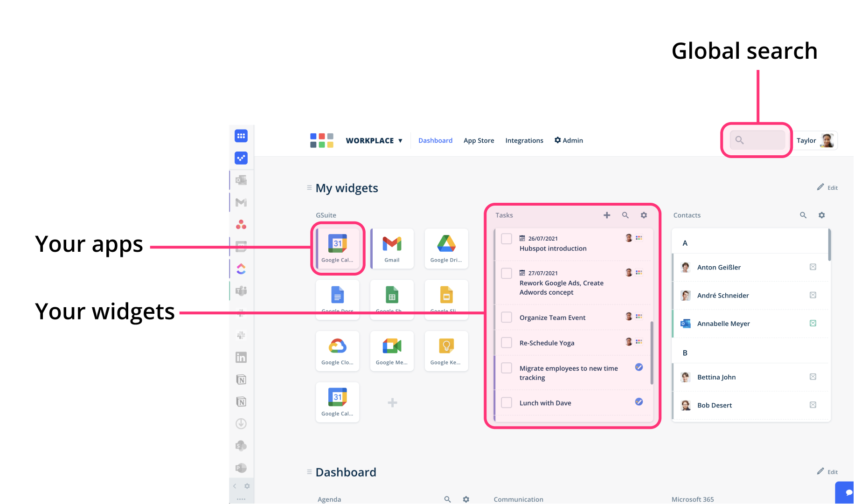Add a new task with plus icon
The height and width of the screenshot is (504, 854).
click(x=607, y=215)
